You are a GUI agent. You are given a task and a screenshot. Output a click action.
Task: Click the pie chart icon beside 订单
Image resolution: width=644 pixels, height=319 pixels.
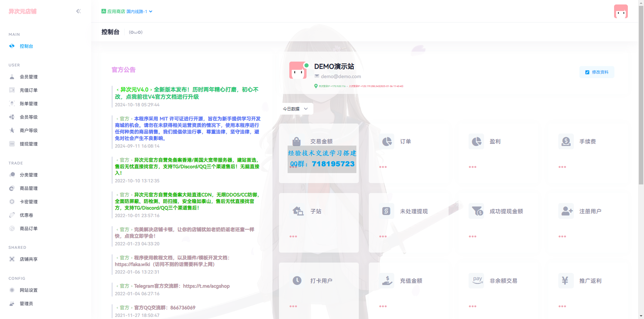[387, 141]
